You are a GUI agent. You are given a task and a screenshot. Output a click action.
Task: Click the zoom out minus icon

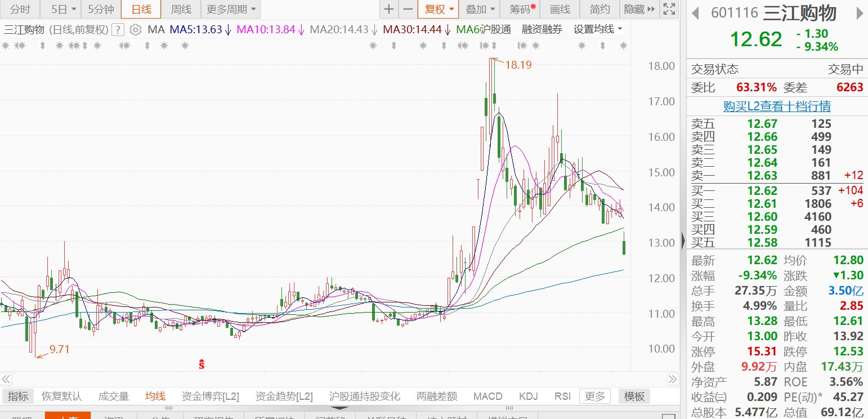tap(408, 9)
